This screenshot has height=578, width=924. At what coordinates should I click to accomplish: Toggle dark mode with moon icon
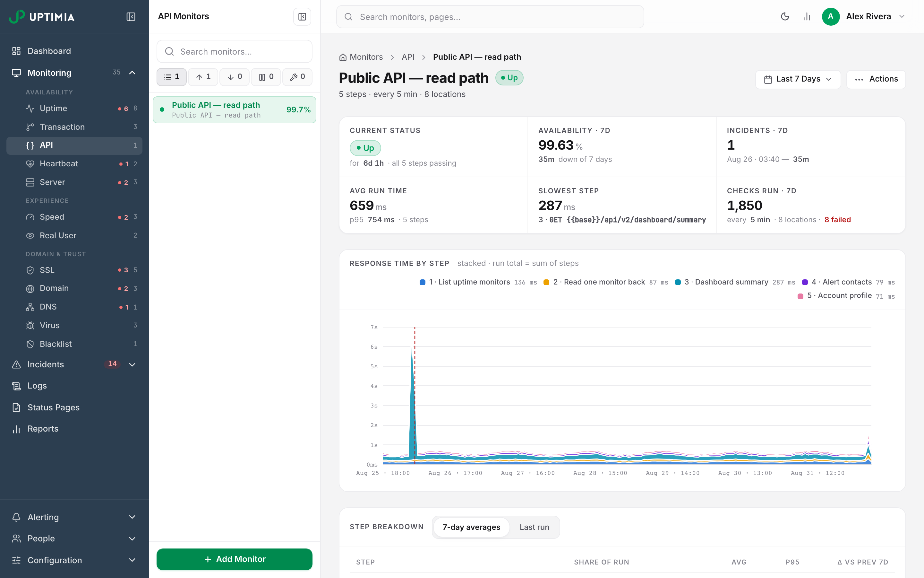785,16
